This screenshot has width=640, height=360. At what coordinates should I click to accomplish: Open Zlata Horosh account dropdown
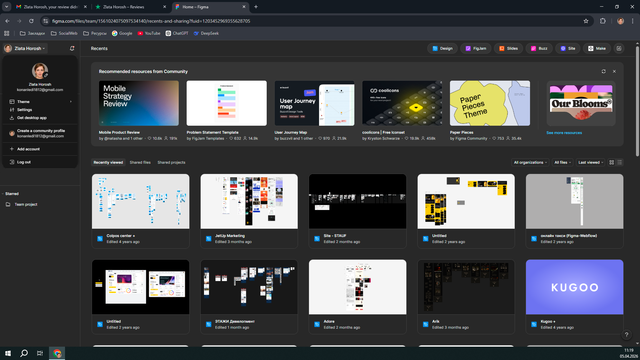(x=24, y=49)
